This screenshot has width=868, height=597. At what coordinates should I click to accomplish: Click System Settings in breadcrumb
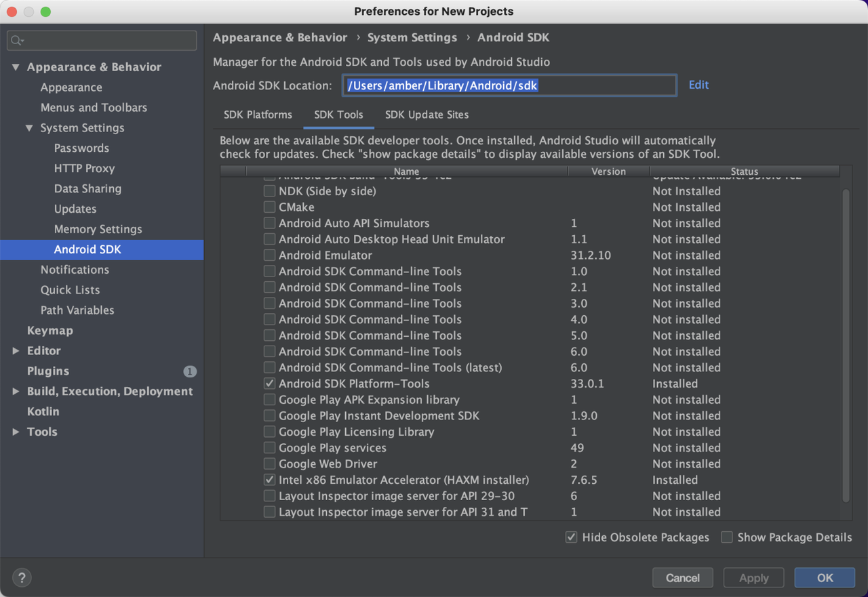click(412, 38)
